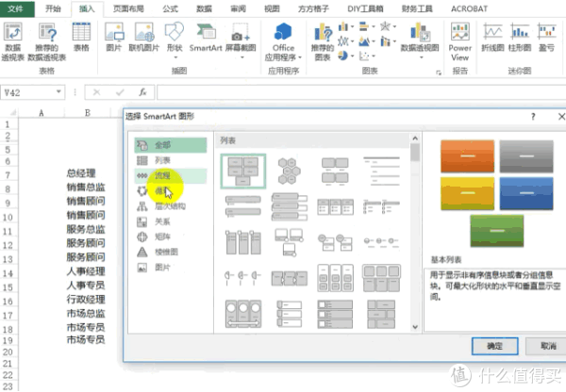566x392 pixels.
Task: Select the Pyramid (棱锥图) category
Action: coord(171,253)
